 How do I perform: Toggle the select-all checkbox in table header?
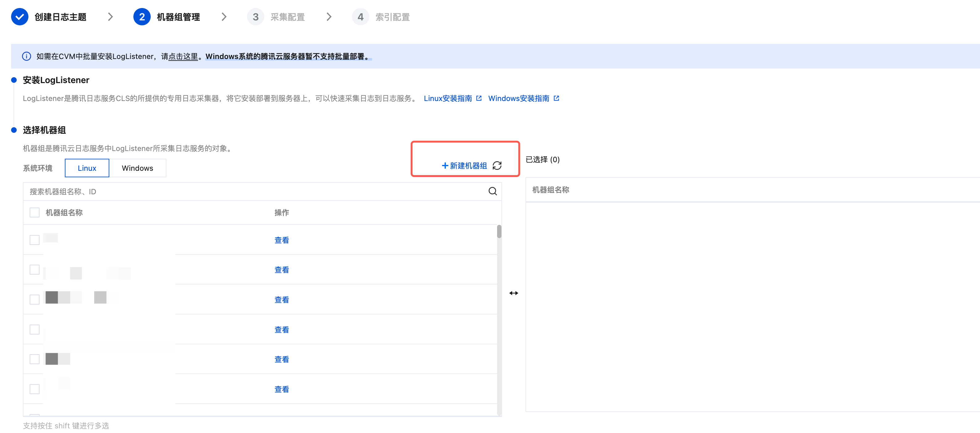(x=35, y=212)
